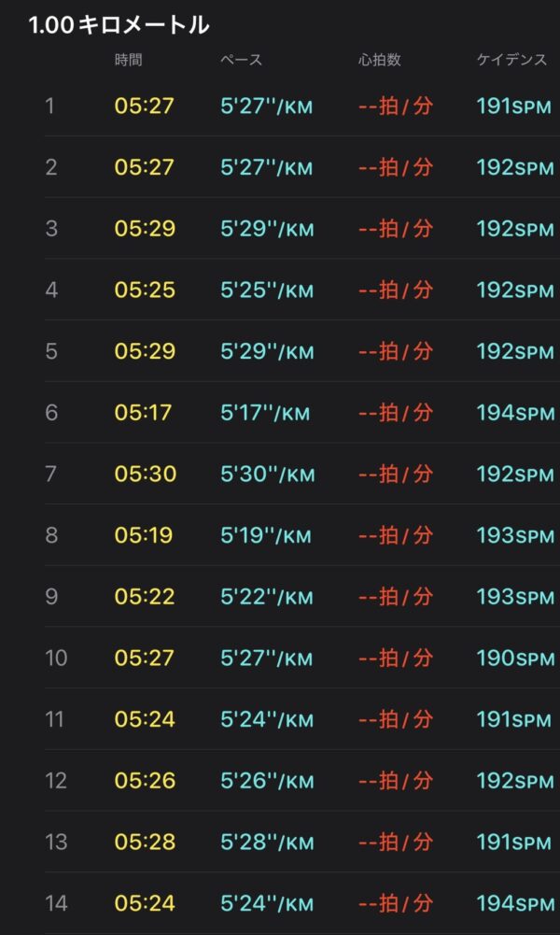Select the 5'22''/KM pace in lap 9
Viewport: 560px width, 935px height.
[x=266, y=597]
